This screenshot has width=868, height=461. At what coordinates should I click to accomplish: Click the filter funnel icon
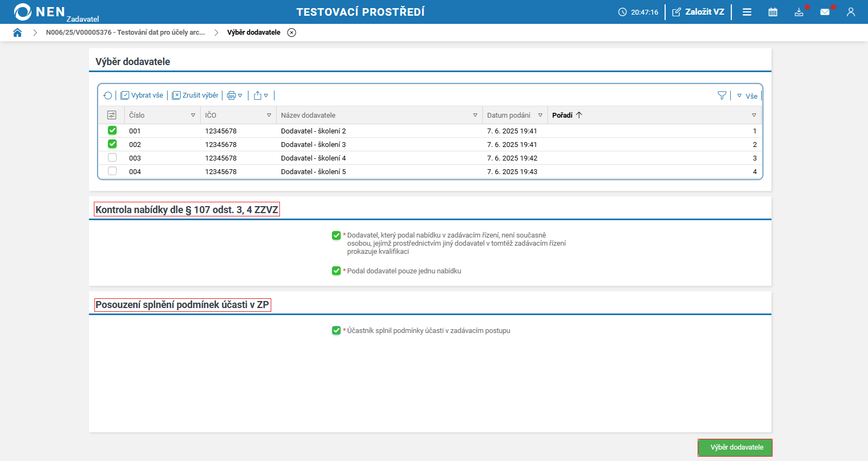722,95
